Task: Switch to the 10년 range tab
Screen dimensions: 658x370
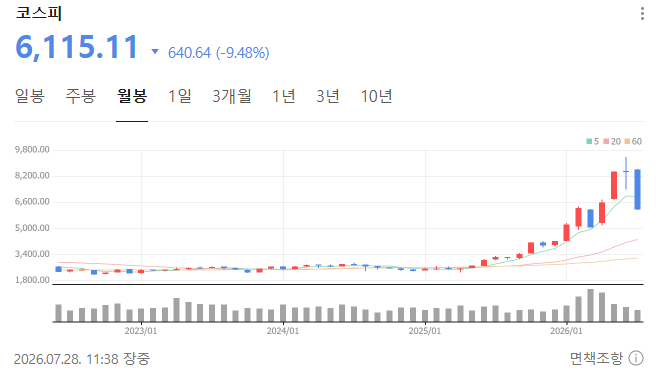Action: click(x=376, y=96)
